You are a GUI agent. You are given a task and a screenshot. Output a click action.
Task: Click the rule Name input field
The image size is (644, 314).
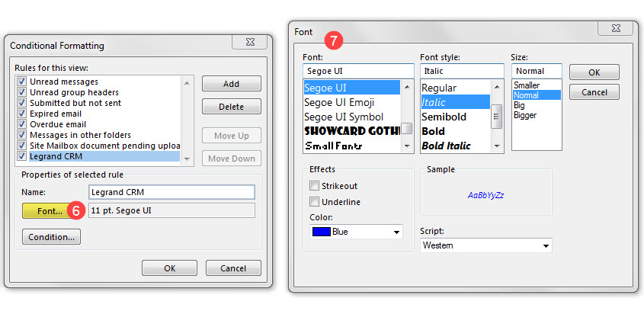coord(171,192)
